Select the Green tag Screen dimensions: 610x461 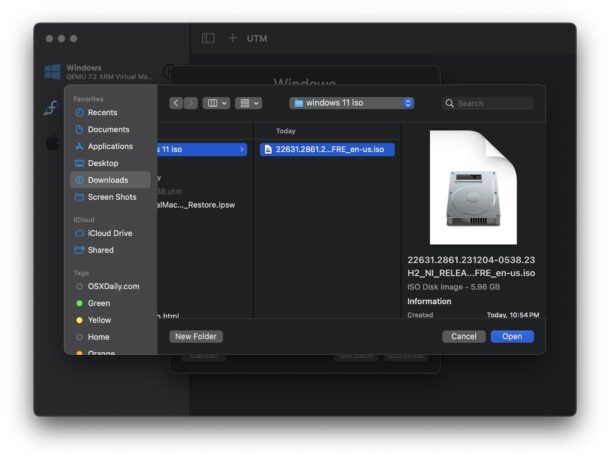[x=99, y=303]
